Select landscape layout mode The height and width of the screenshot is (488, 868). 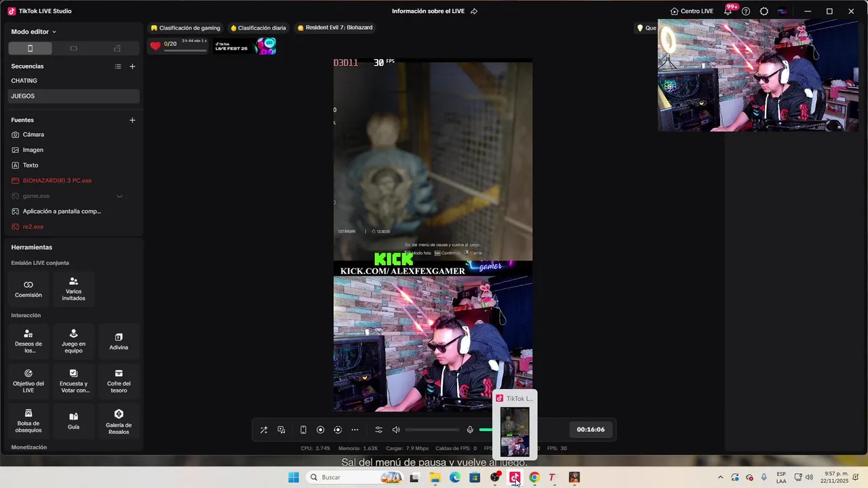[x=73, y=48]
